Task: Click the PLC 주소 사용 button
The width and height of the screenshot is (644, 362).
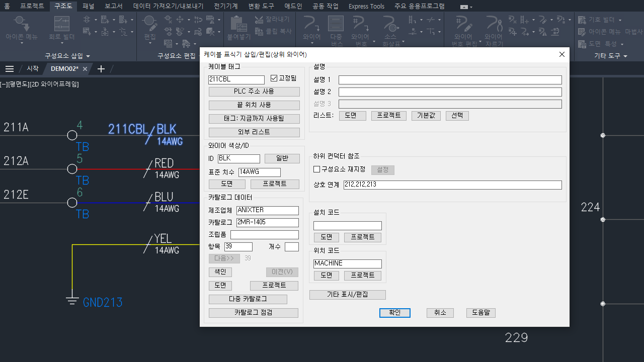Action: 254,92
